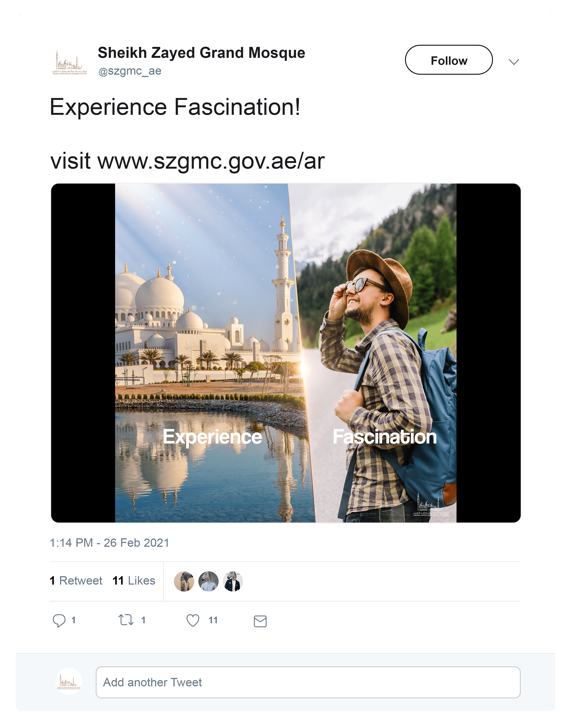Click the Add another Tweet field
571x728 pixels.
(308, 682)
